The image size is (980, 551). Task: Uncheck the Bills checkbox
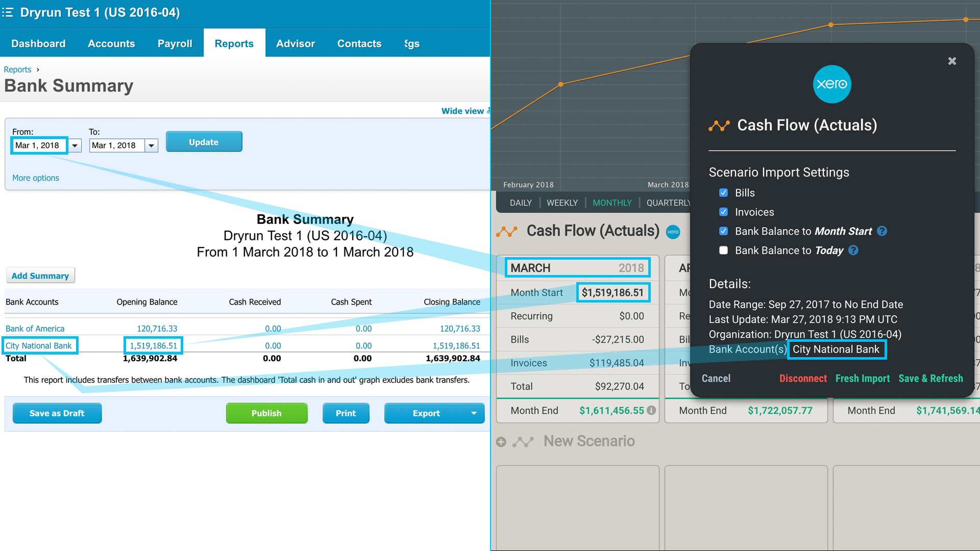723,193
